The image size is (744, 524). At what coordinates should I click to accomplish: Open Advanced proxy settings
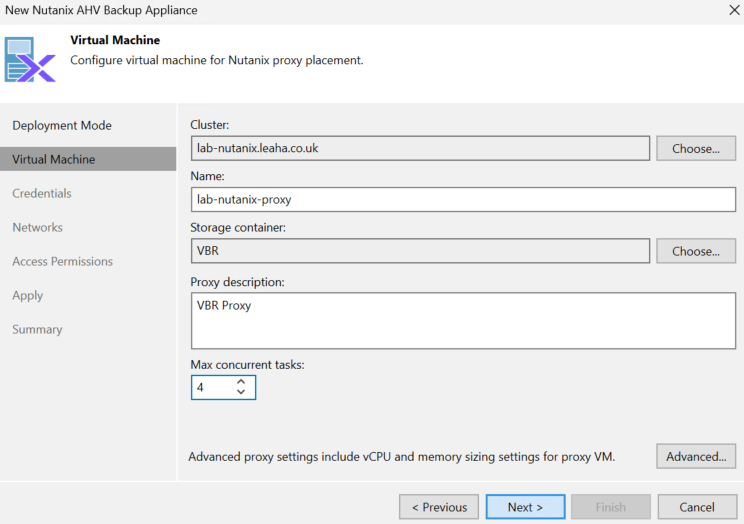point(696,457)
